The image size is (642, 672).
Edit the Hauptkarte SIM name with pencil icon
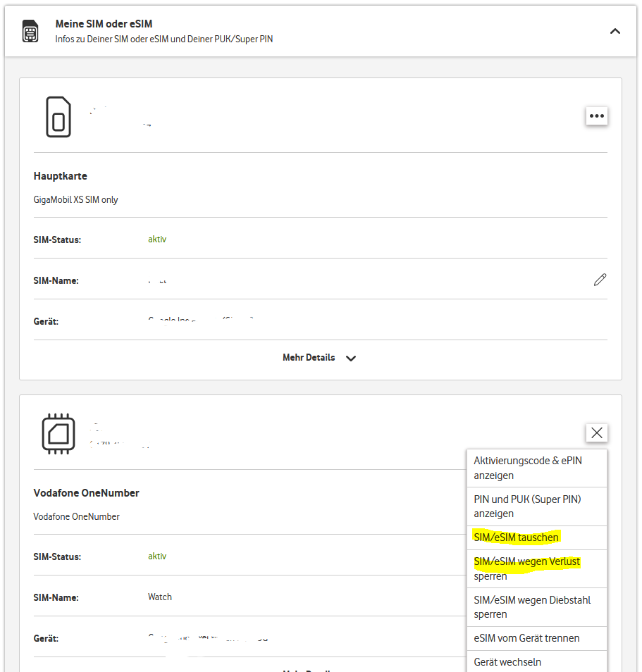point(600,280)
